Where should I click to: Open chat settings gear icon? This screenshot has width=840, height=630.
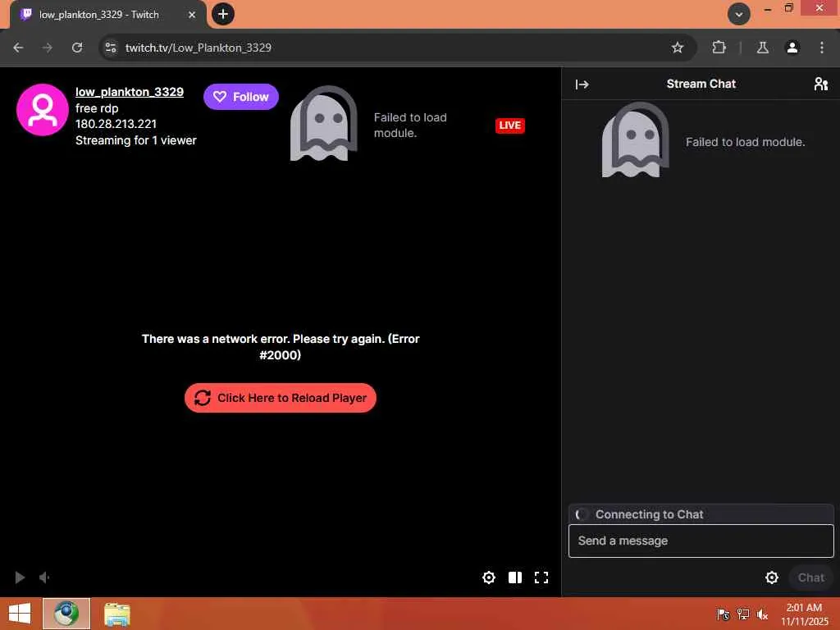click(x=771, y=577)
